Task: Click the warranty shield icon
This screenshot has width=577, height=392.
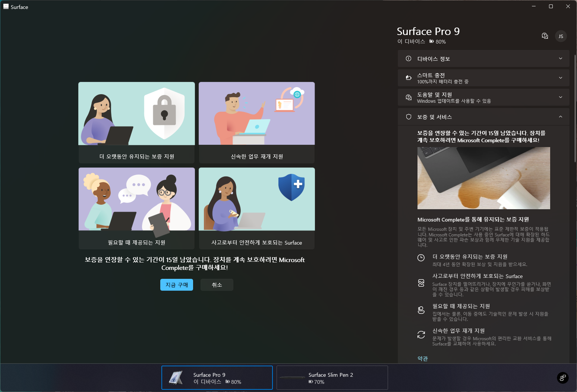Action: click(409, 117)
